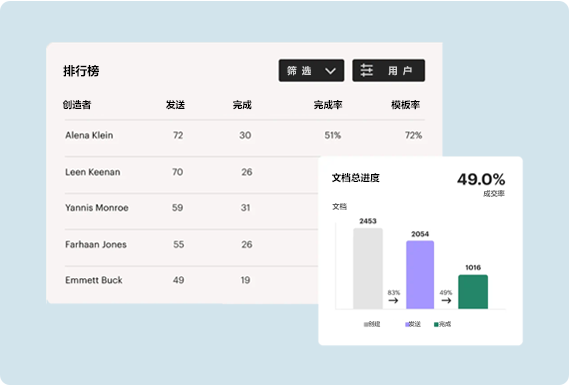The image size is (571, 385).
Task: Click Alena Klein's completed value 30
Action: tap(245, 135)
